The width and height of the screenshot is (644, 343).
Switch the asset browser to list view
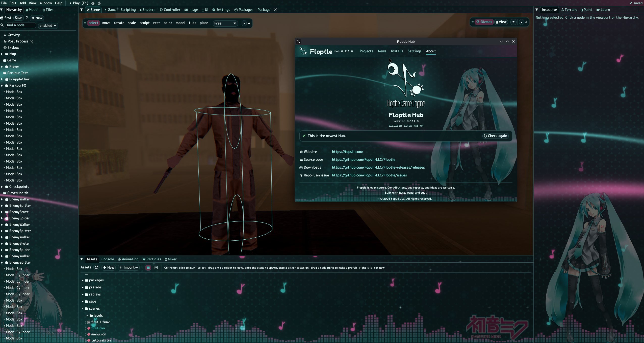pyautogui.click(x=148, y=268)
